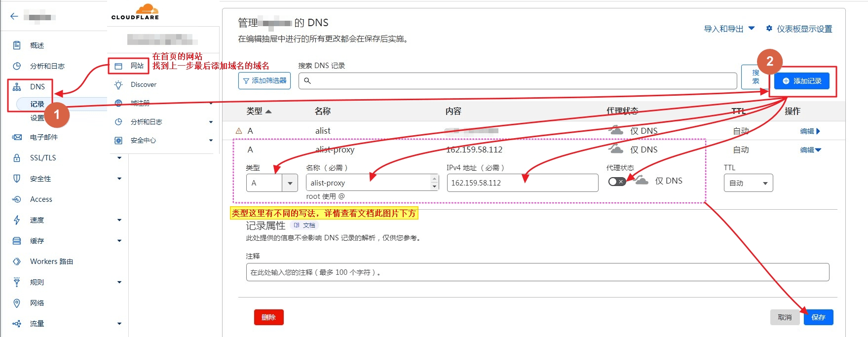Click the Cloudflare logo

136,12
